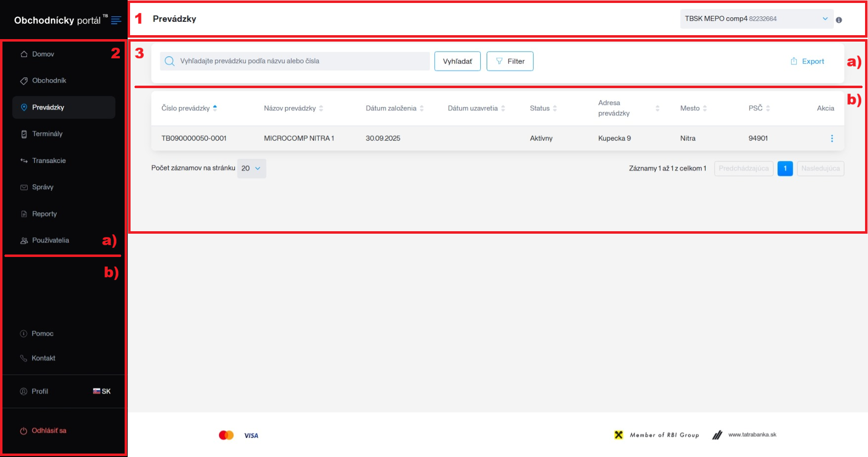Select page 1 in the pagination
The height and width of the screenshot is (457, 868).
point(785,168)
